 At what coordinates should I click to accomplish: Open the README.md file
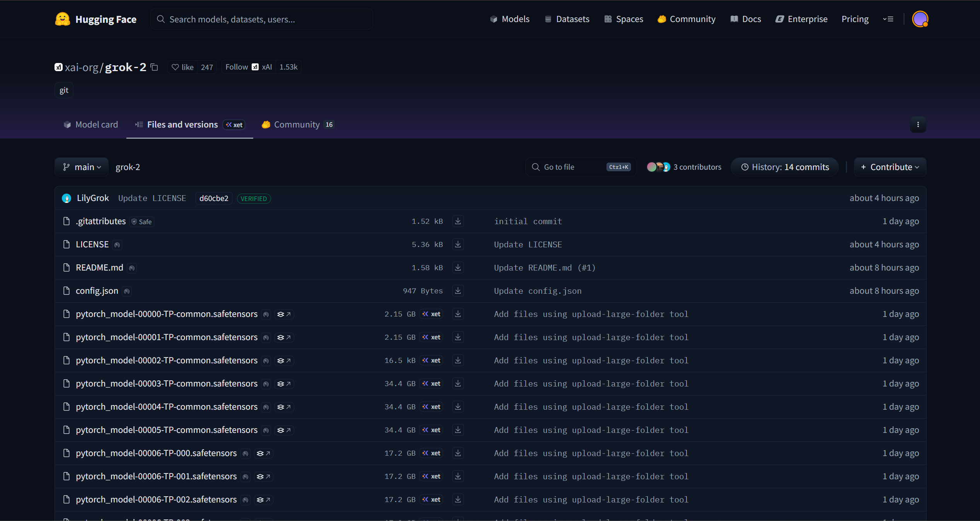[99, 267]
